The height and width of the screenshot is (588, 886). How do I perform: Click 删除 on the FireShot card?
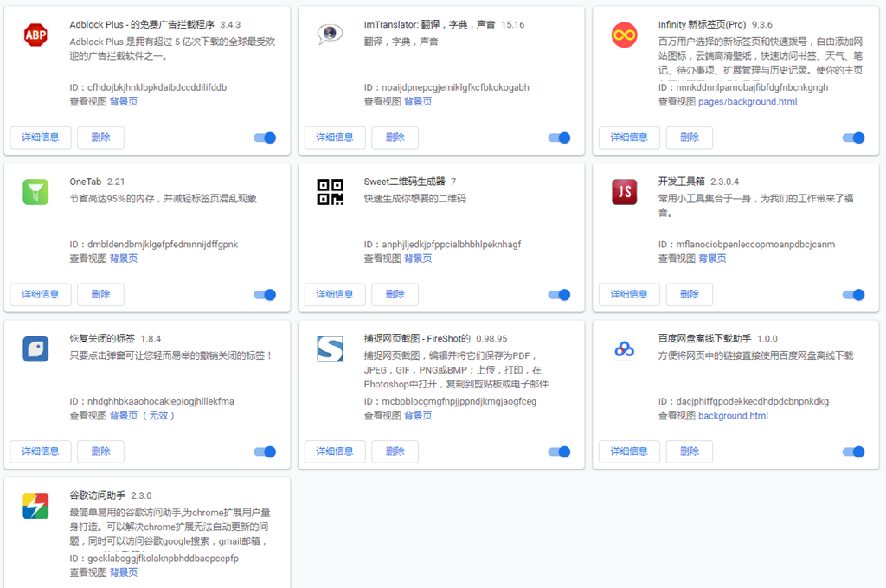coord(395,451)
